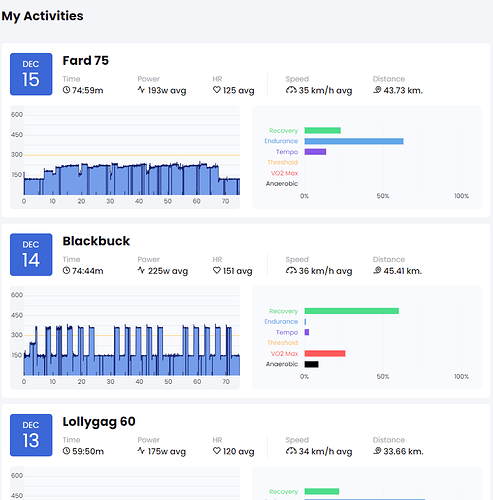Image resolution: width=493 pixels, height=500 pixels.
Task: Open the Lollygag 60 activity title
Action: tap(99, 422)
